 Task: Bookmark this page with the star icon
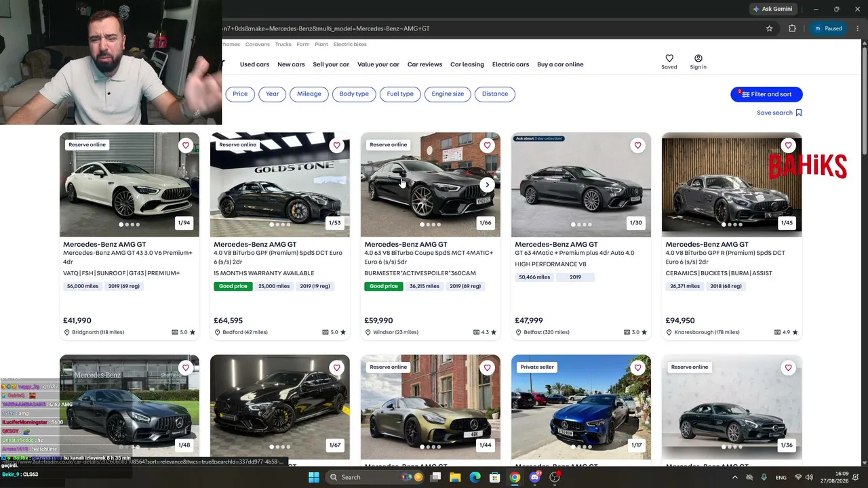(769, 28)
